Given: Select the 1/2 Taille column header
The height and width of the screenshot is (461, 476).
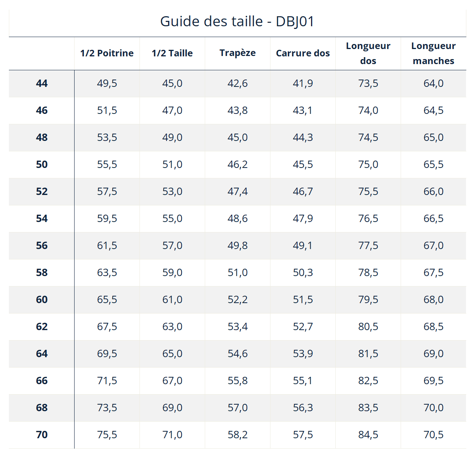Looking at the screenshot, I should pyautogui.click(x=172, y=53).
